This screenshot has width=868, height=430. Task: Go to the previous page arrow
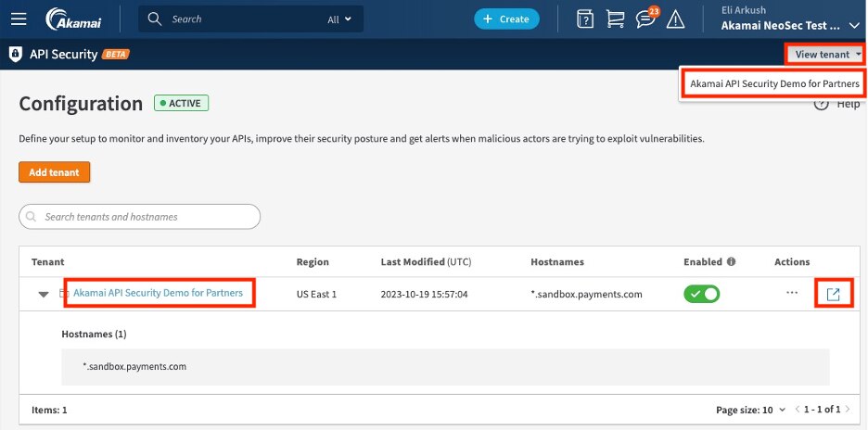pyautogui.click(x=798, y=410)
